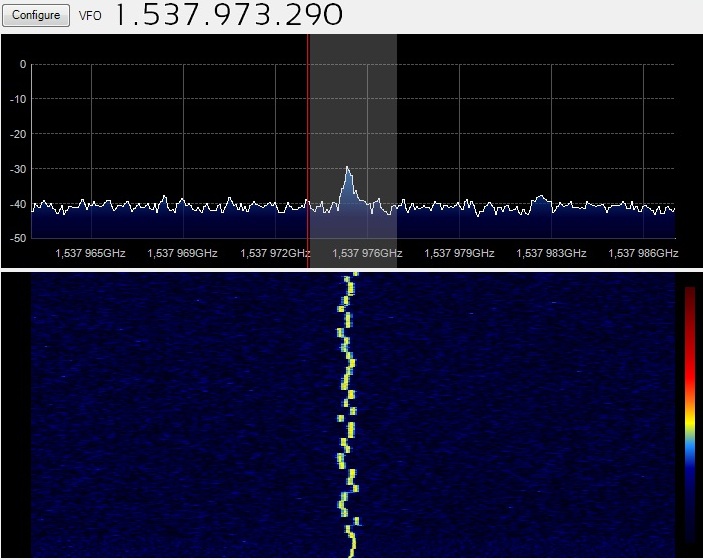The height and width of the screenshot is (560, 703).
Task: Click the waterfall color gradient bar
Action: click(x=690, y=415)
